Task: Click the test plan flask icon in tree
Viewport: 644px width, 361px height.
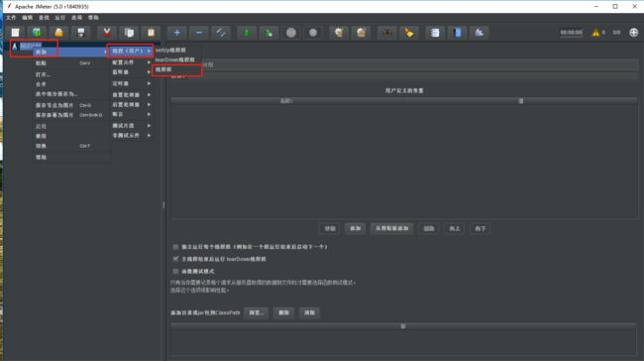Action: tap(15, 46)
